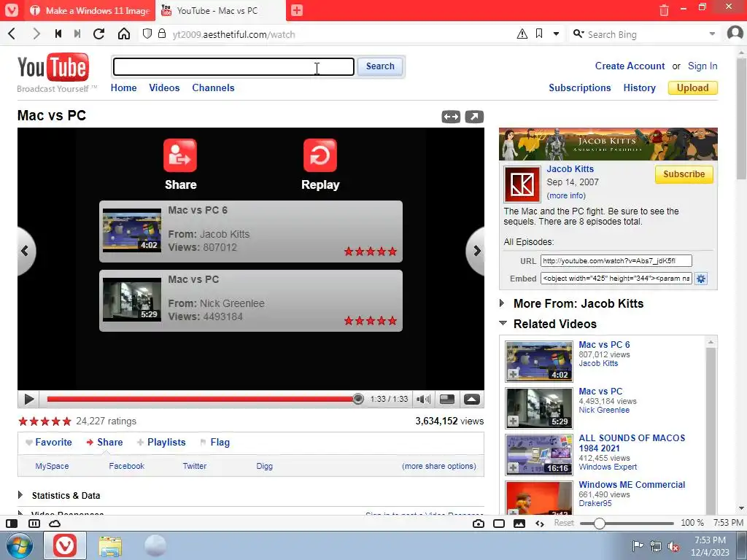Open the Channels navigation link
The height and width of the screenshot is (560, 747).
pos(213,87)
